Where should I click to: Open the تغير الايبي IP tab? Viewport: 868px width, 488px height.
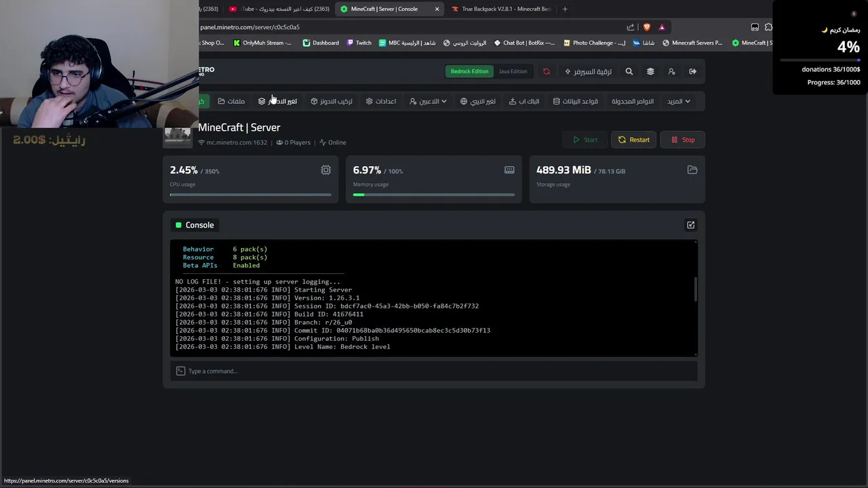pyautogui.click(x=478, y=101)
